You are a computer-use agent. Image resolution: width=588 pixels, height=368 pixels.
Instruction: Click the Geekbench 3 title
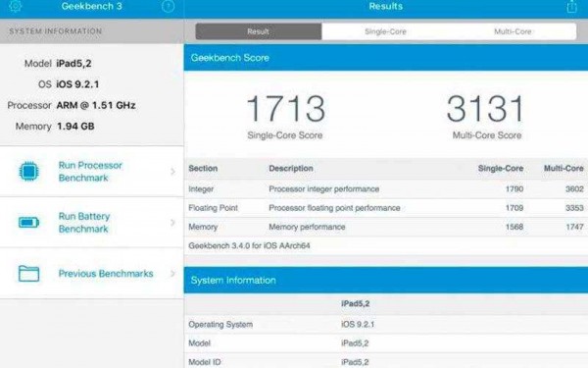[x=91, y=6]
